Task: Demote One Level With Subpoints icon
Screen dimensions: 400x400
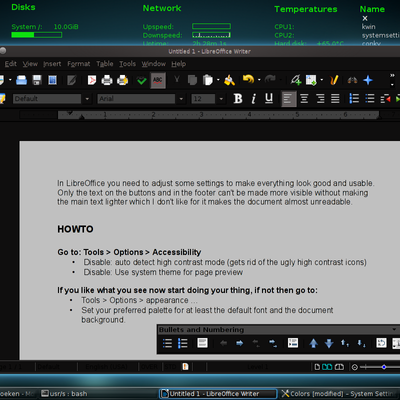Action: (x=273, y=343)
